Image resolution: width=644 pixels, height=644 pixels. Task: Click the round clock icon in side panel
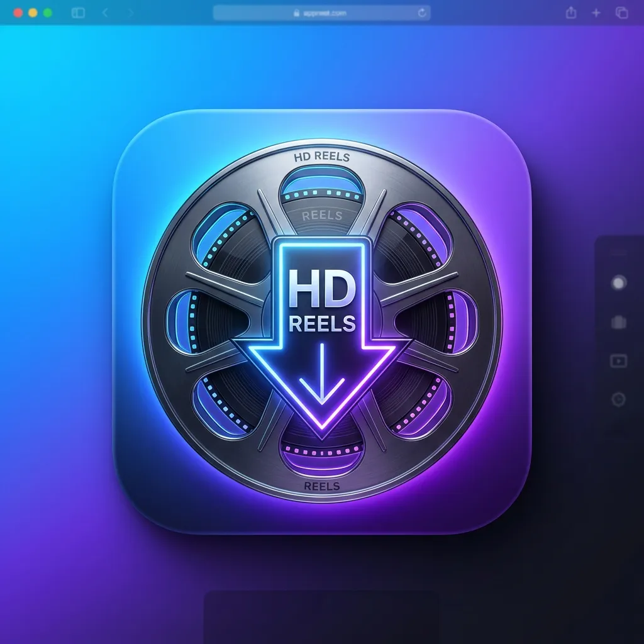(x=619, y=399)
